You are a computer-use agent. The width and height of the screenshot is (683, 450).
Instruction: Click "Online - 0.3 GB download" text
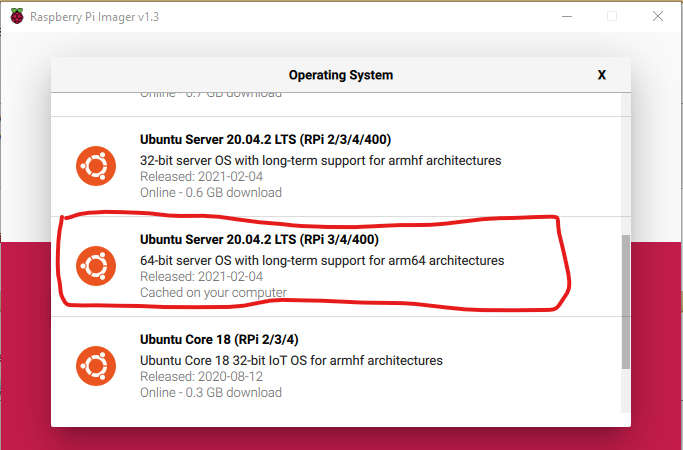(211, 392)
